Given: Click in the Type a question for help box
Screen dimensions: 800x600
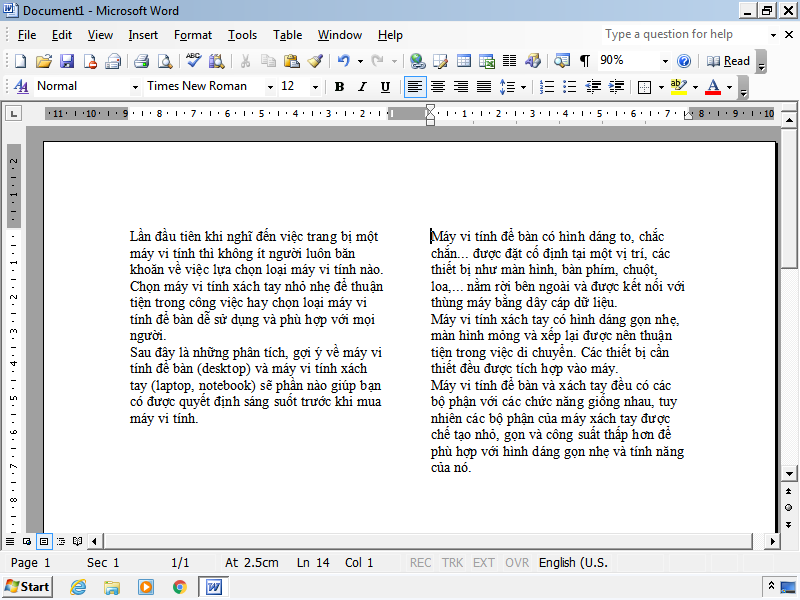Looking at the screenshot, I should 684,34.
